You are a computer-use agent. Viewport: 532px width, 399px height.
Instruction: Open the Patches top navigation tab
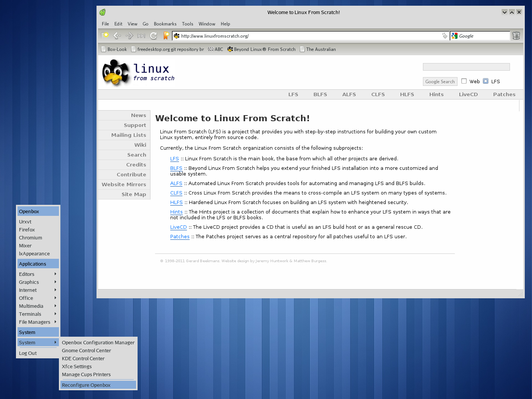coord(504,95)
